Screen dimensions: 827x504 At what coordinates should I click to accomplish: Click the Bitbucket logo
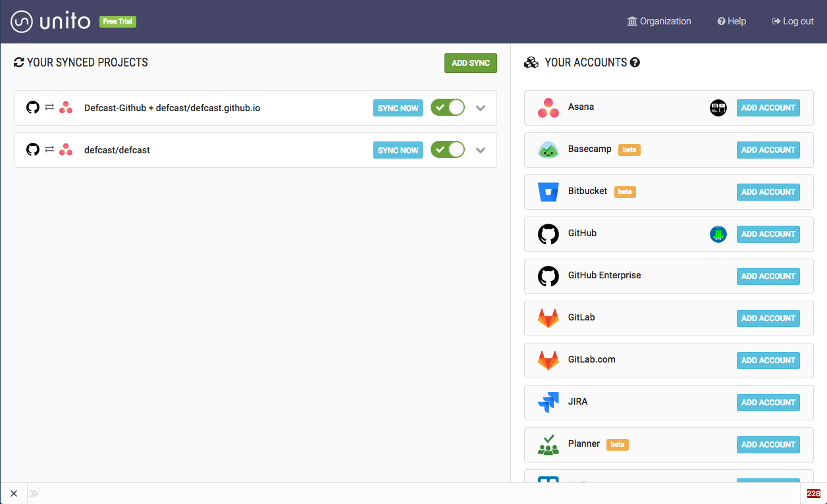[x=548, y=192]
